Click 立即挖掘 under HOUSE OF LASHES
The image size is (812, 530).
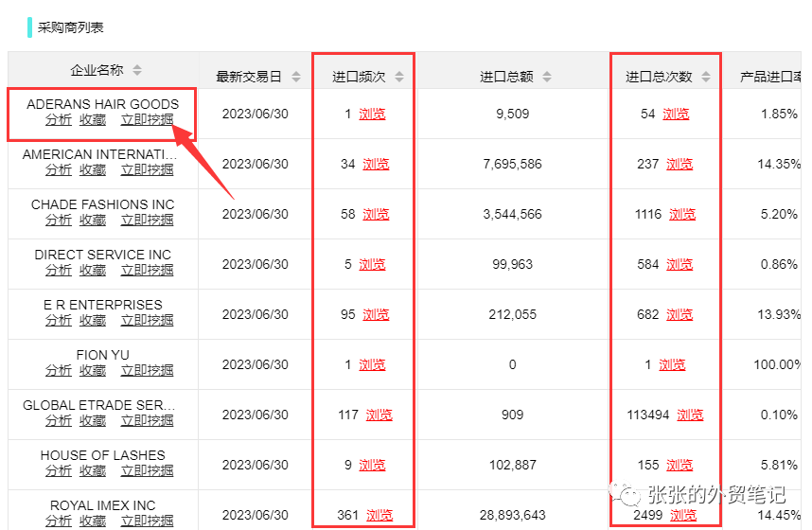pos(147,471)
